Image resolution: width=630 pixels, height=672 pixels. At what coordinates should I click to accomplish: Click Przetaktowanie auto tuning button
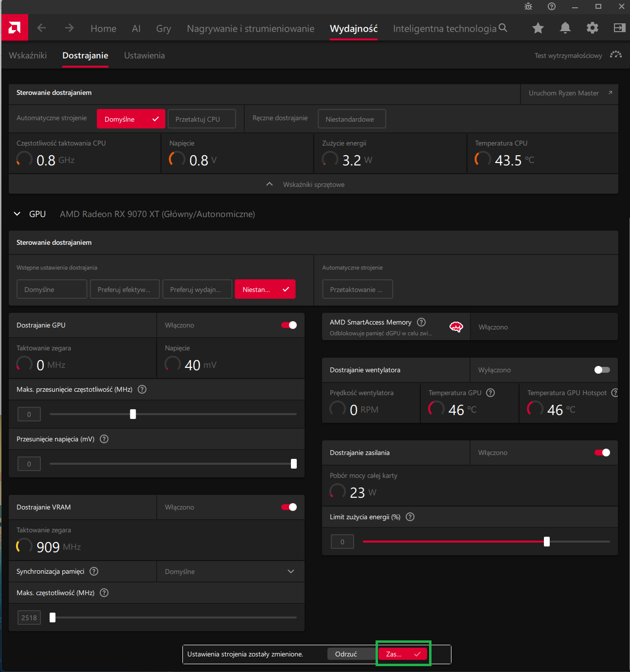(358, 289)
